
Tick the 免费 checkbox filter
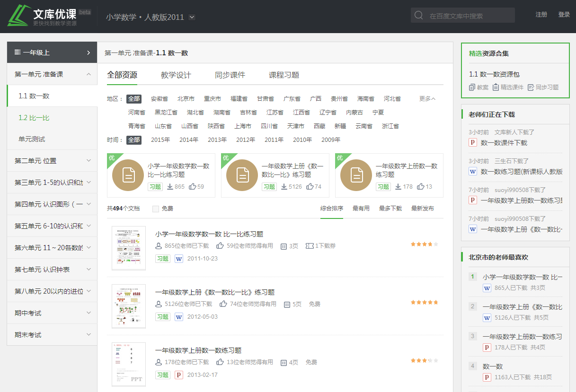(x=156, y=209)
